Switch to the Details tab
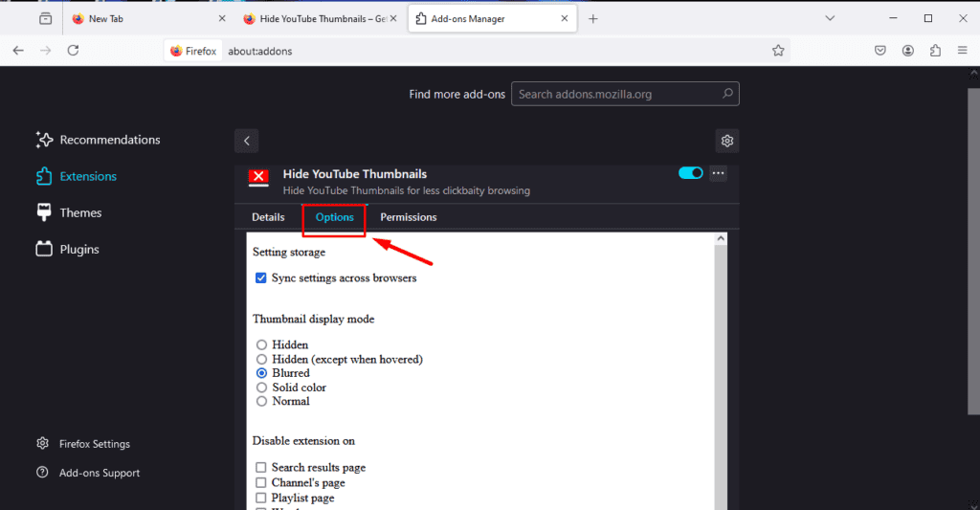Screen dimensions: 980x510 pos(268,217)
